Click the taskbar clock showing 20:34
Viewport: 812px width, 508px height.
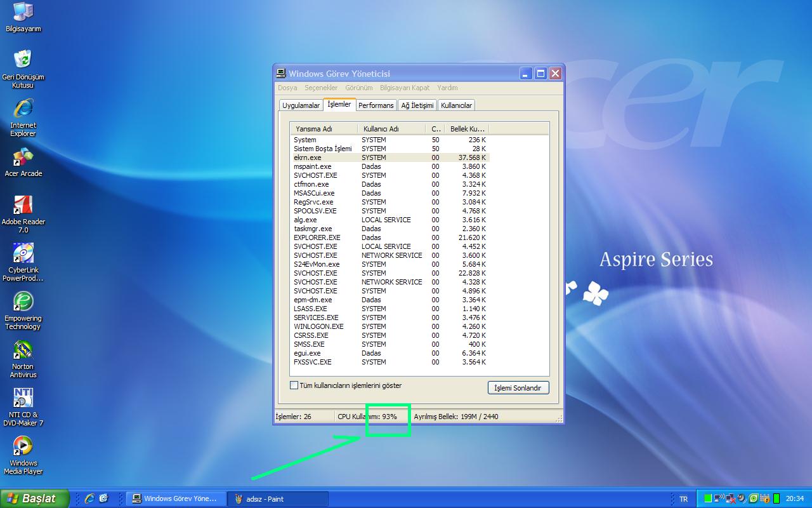coord(795,499)
